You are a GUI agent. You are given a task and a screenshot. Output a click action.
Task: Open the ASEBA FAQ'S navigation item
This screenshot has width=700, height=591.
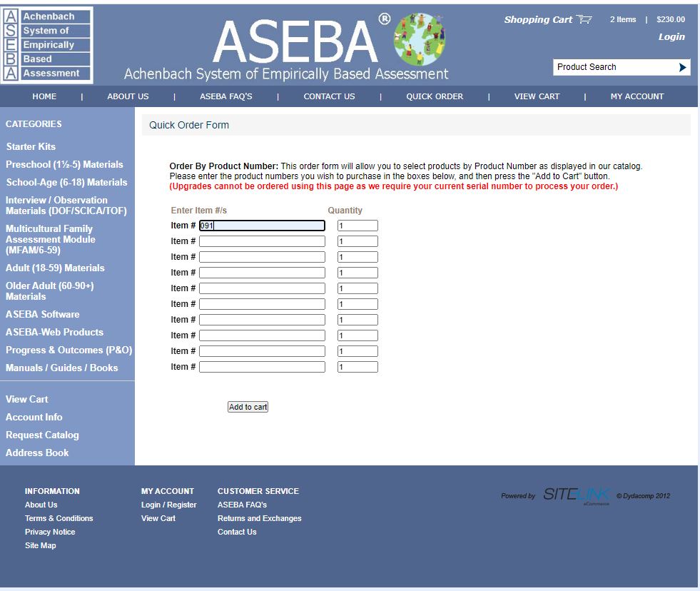pyautogui.click(x=225, y=96)
